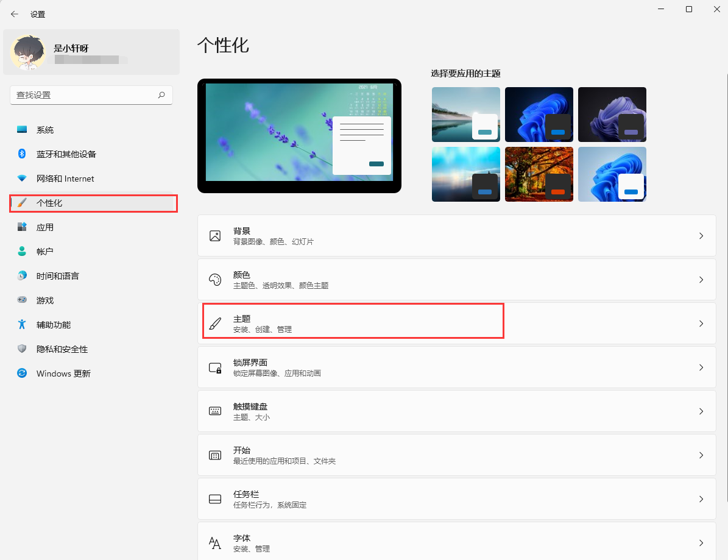Click the Windows 更新 sync icon
728x560 pixels.
[x=22, y=374]
